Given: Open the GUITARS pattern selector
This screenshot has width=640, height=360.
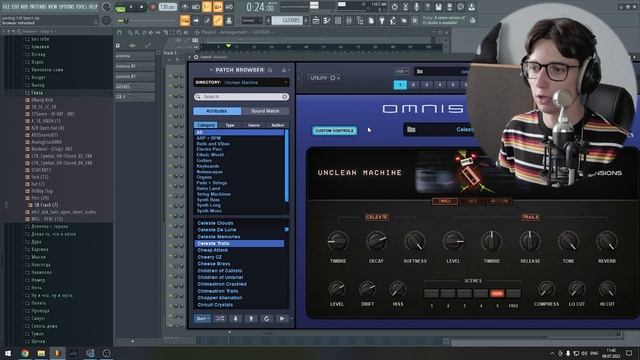Looking at the screenshot, I should [x=287, y=20].
